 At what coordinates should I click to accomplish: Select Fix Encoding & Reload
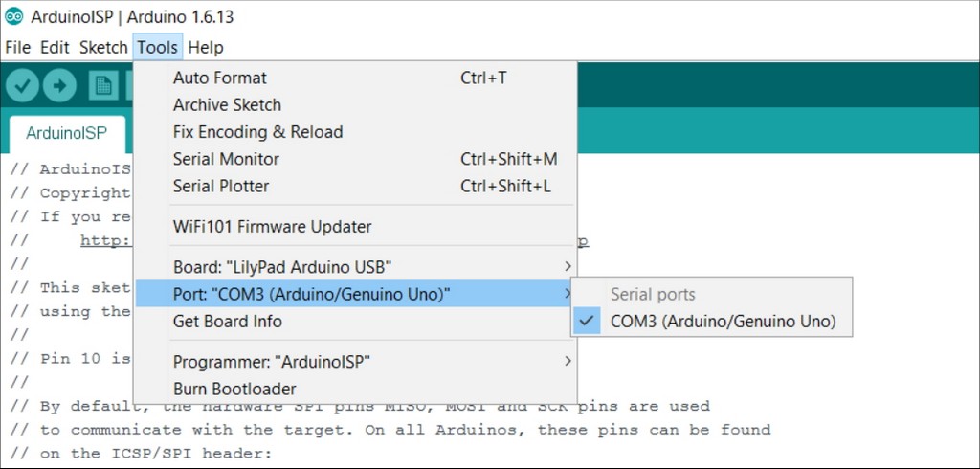click(x=355, y=132)
